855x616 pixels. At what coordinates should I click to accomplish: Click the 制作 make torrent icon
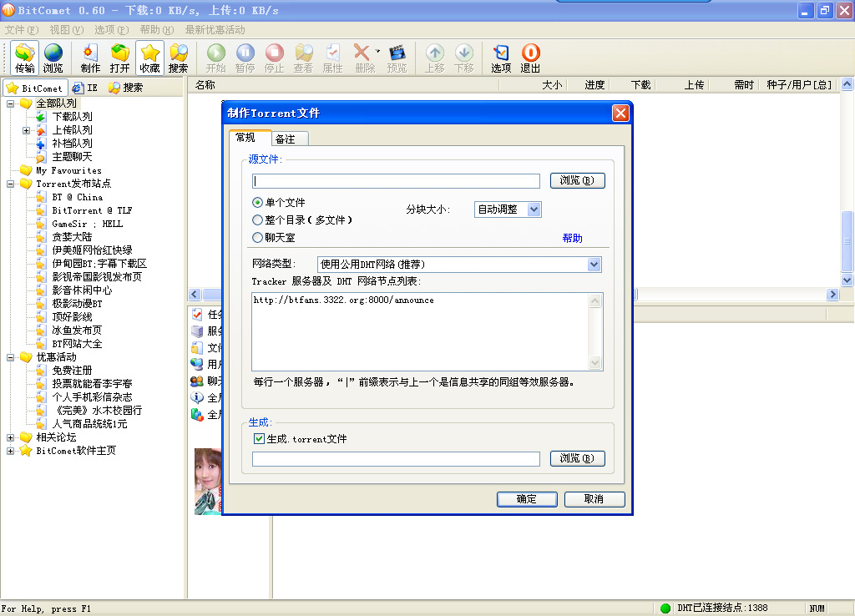coord(90,58)
